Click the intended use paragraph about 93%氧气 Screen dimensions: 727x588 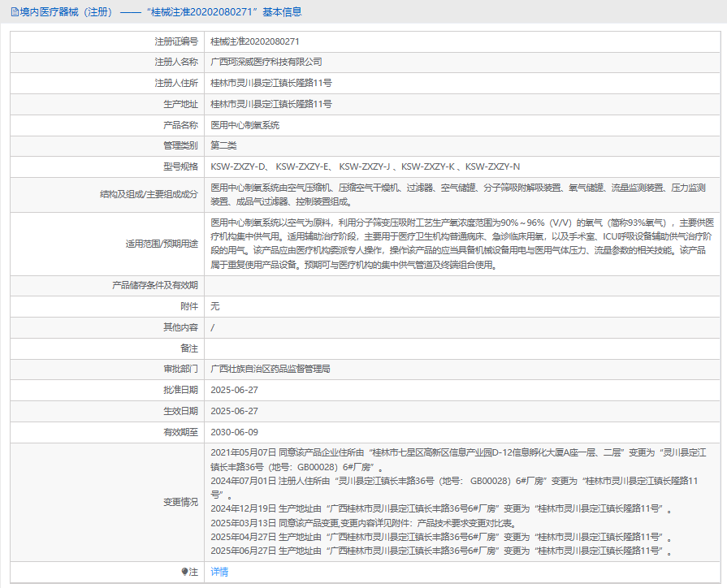tap(462, 244)
